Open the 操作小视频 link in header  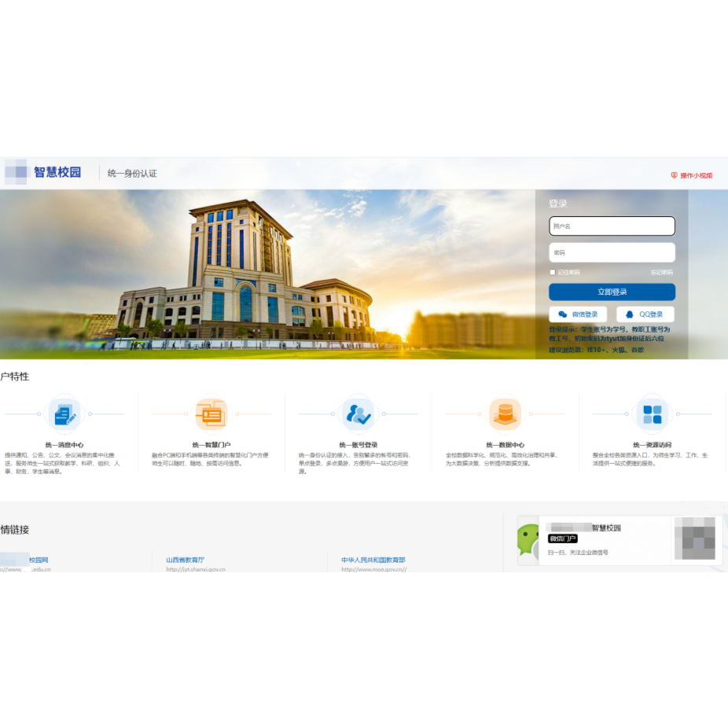(x=692, y=175)
